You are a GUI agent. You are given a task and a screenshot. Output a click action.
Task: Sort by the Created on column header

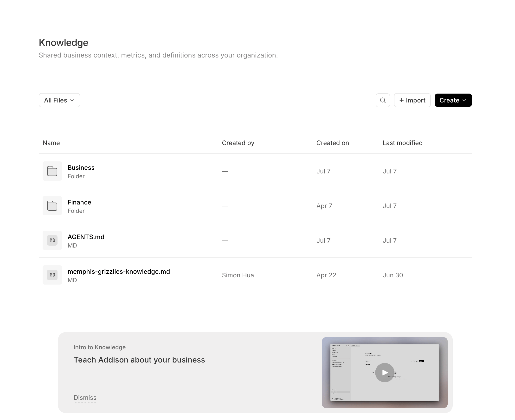(333, 143)
